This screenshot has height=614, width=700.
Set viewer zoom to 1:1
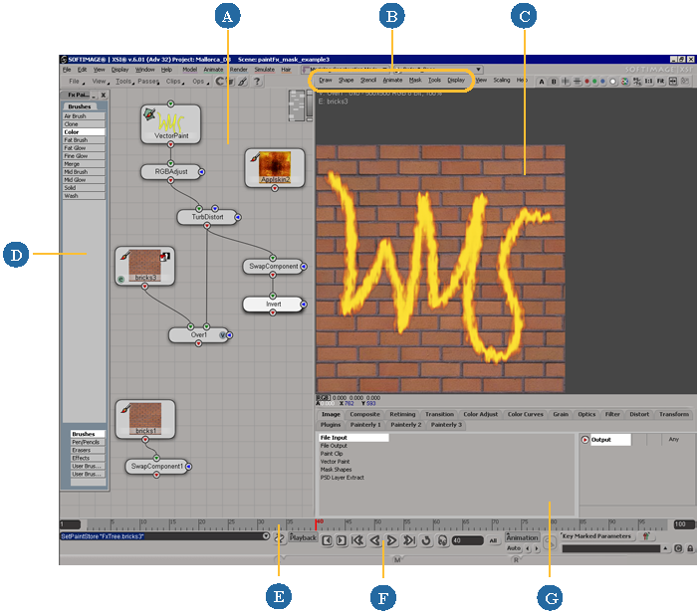(x=648, y=82)
